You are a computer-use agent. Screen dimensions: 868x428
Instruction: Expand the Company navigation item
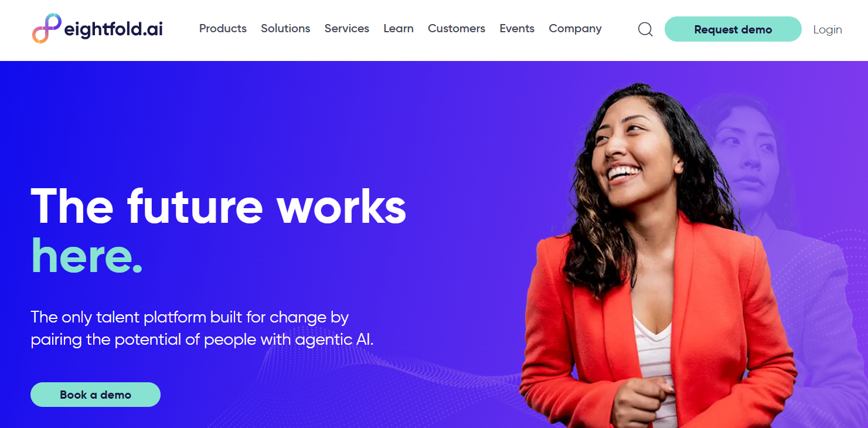click(x=575, y=29)
